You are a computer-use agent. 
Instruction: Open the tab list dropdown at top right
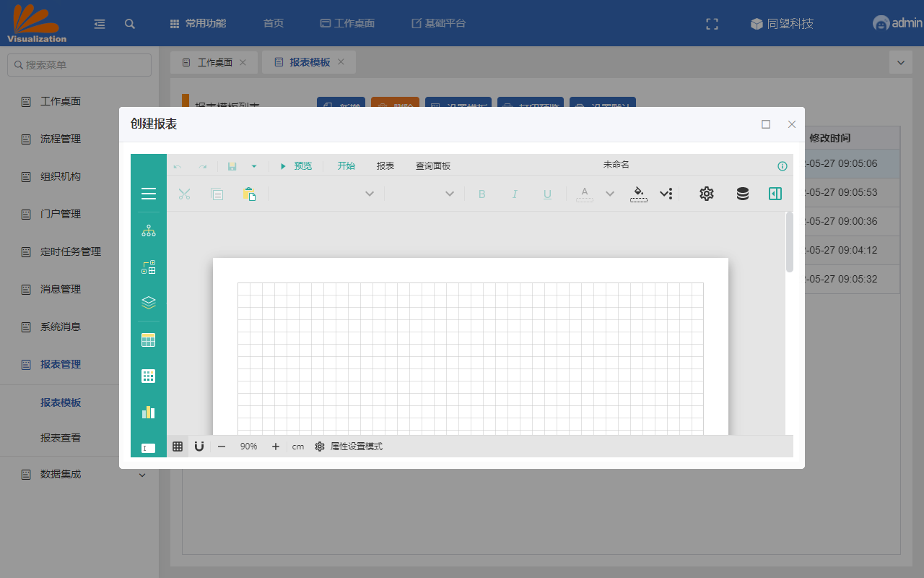tap(900, 63)
